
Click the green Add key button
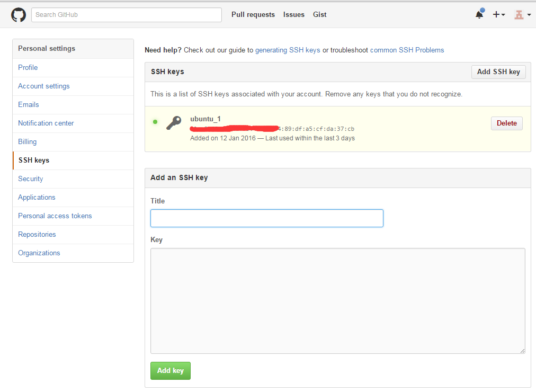(x=171, y=371)
